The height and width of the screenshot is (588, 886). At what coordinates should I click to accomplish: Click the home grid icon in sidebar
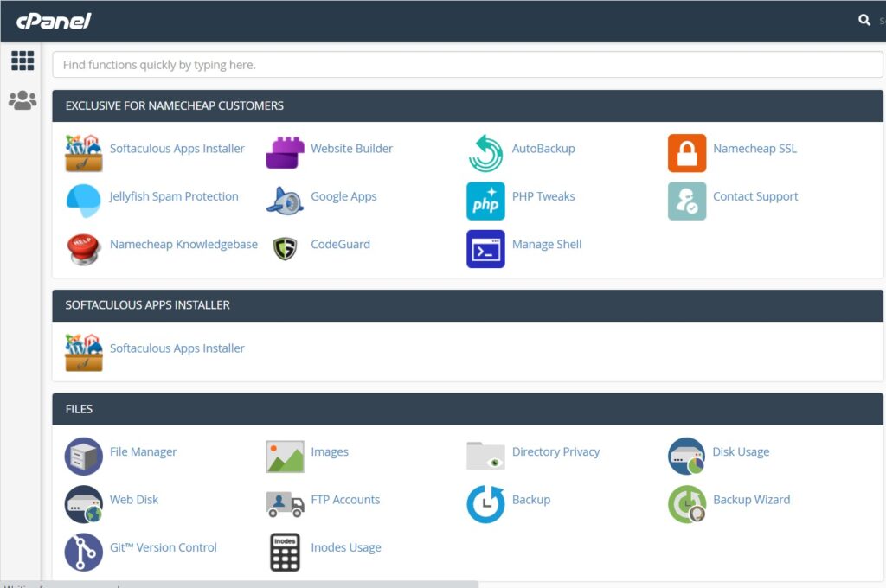(x=22, y=61)
